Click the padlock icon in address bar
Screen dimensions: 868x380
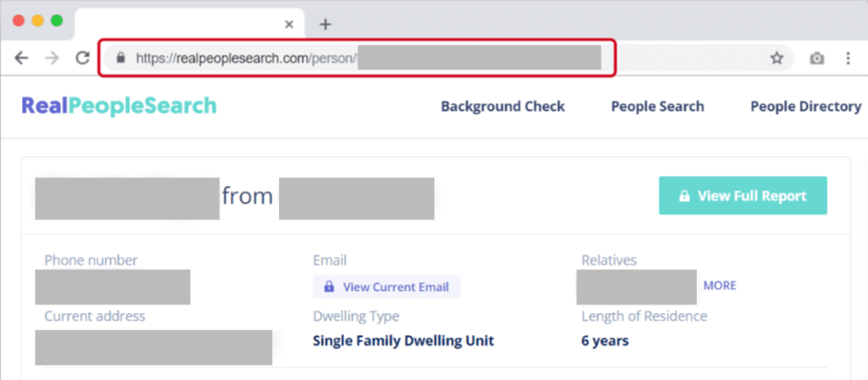(x=121, y=57)
